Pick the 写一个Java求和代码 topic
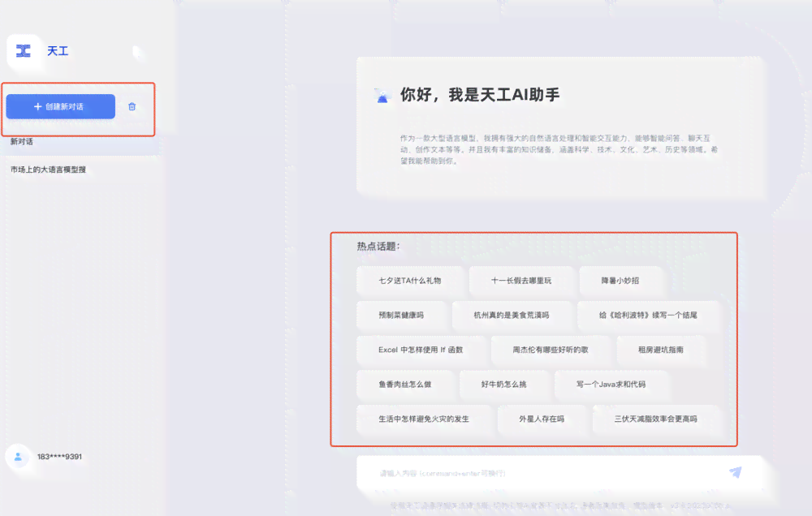The height and width of the screenshot is (516, 812). (x=611, y=385)
